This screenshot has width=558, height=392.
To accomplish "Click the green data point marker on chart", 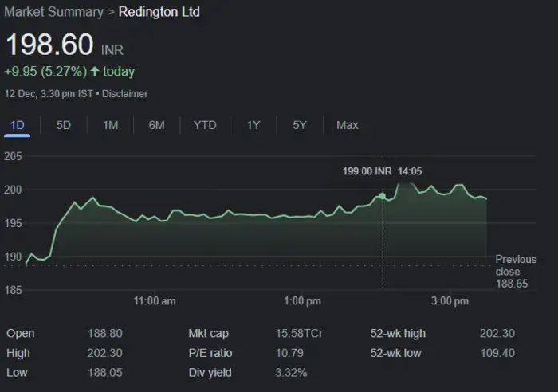I will (x=383, y=195).
